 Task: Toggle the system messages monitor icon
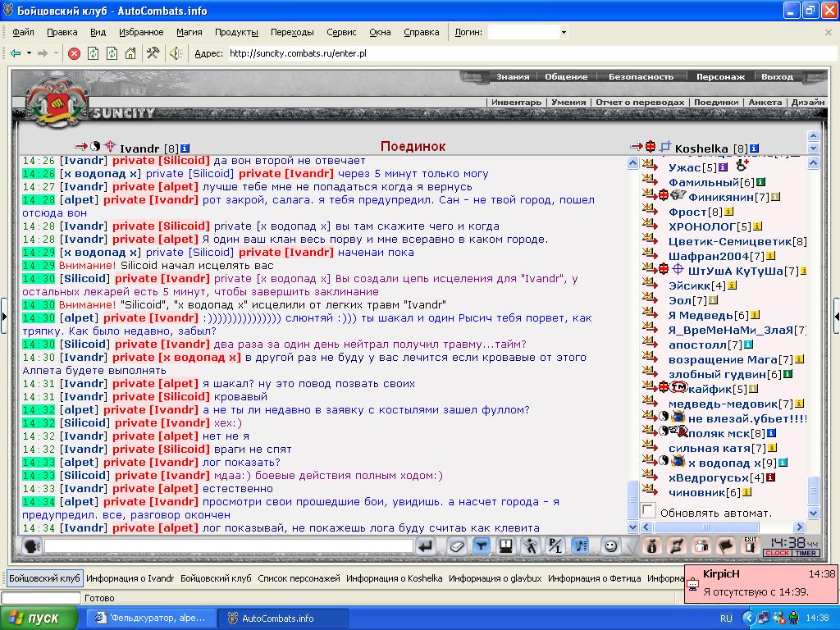[505, 546]
